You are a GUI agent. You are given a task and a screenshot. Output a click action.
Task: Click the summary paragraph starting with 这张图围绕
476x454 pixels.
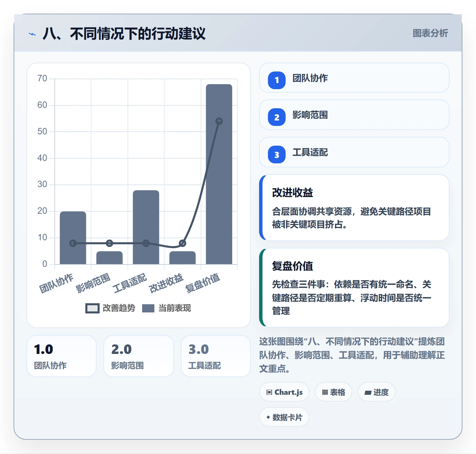coord(352,355)
